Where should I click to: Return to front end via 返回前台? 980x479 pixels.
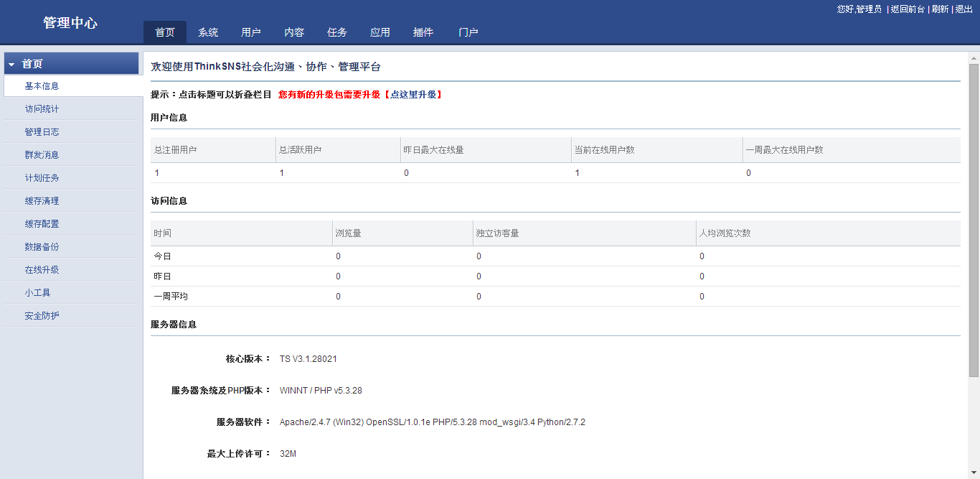[x=908, y=9]
